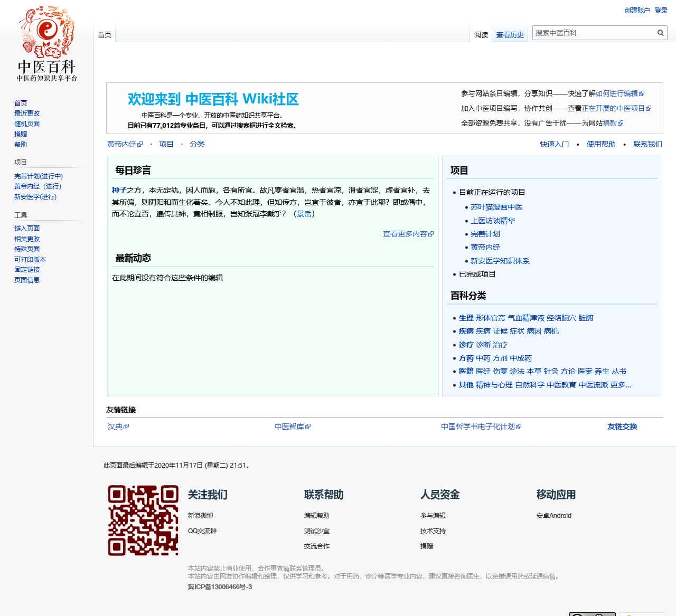This screenshot has width=676, height=616.
Task: Open the 苏叶猫漫画中医 project
Action: point(496,207)
